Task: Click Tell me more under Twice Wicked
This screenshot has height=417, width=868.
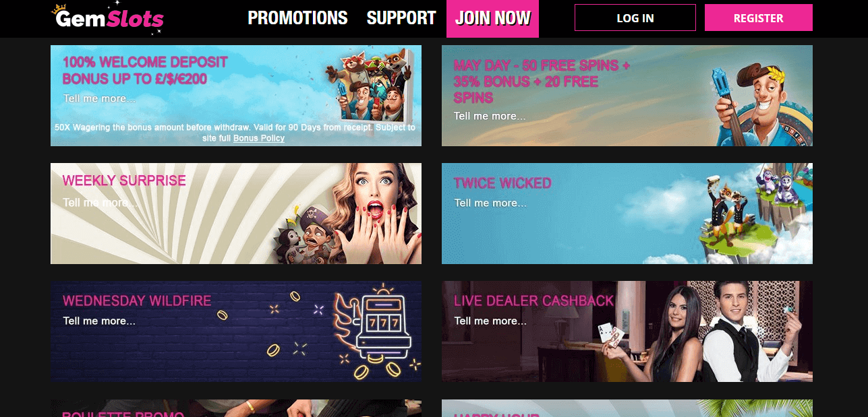Action: click(490, 203)
